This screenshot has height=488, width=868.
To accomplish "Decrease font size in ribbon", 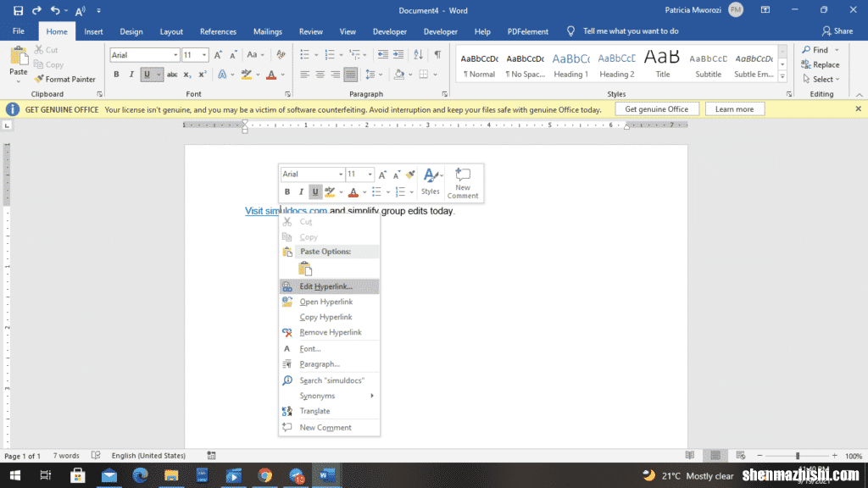I will [x=234, y=55].
